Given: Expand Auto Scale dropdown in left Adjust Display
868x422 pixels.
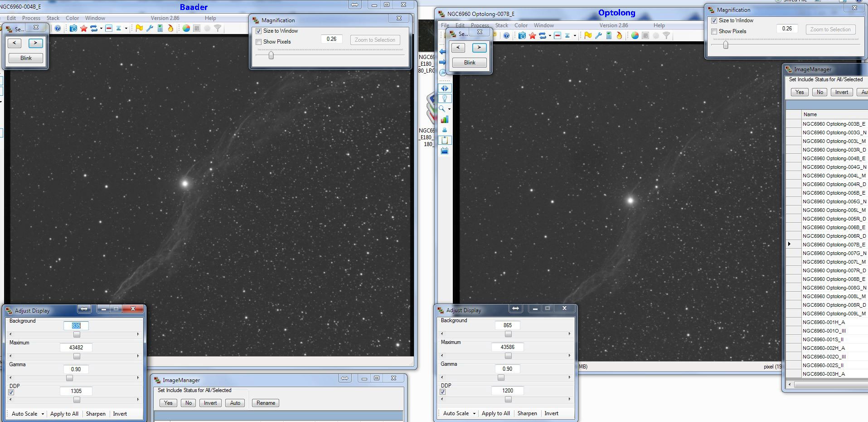Looking at the screenshot, I should point(43,414).
